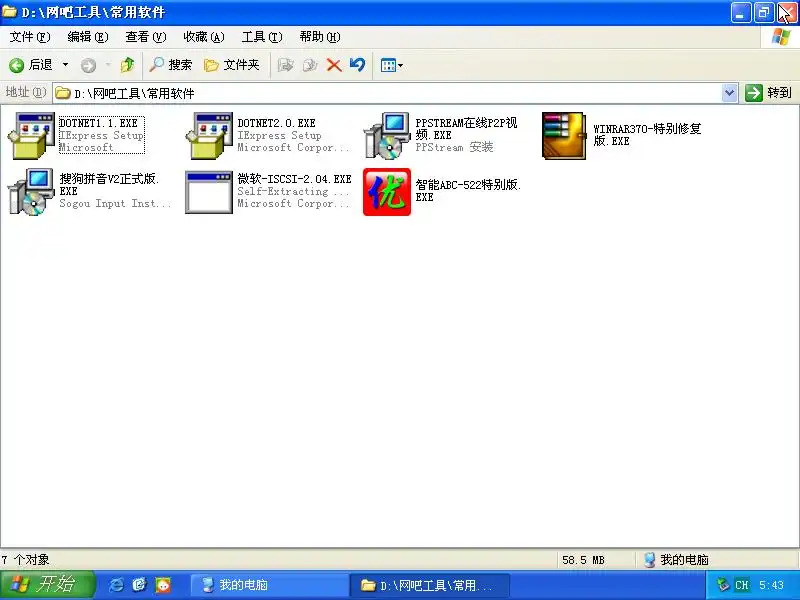The height and width of the screenshot is (600, 800).
Task: Restore down the explorer window
Action: click(x=764, y=12)
